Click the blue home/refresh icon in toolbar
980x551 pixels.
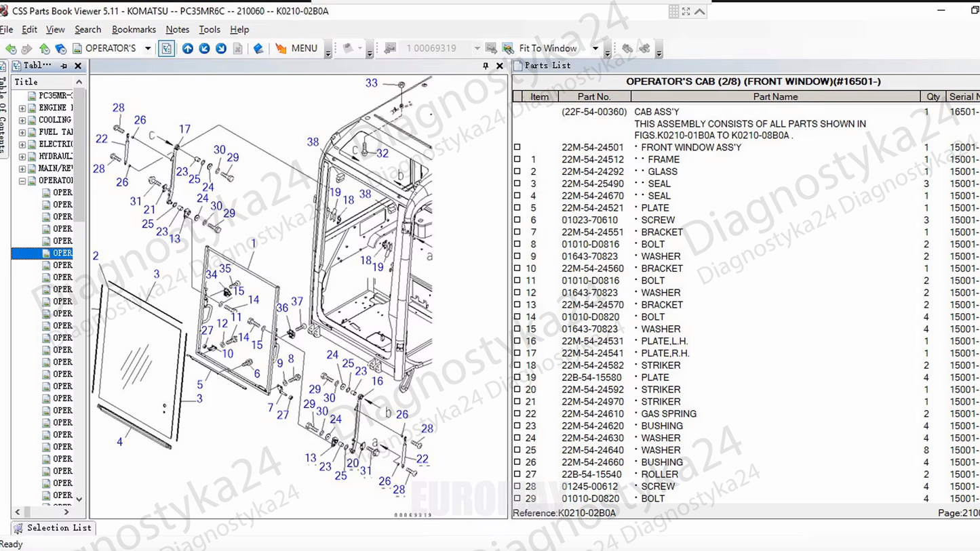(x=60, y=49)
